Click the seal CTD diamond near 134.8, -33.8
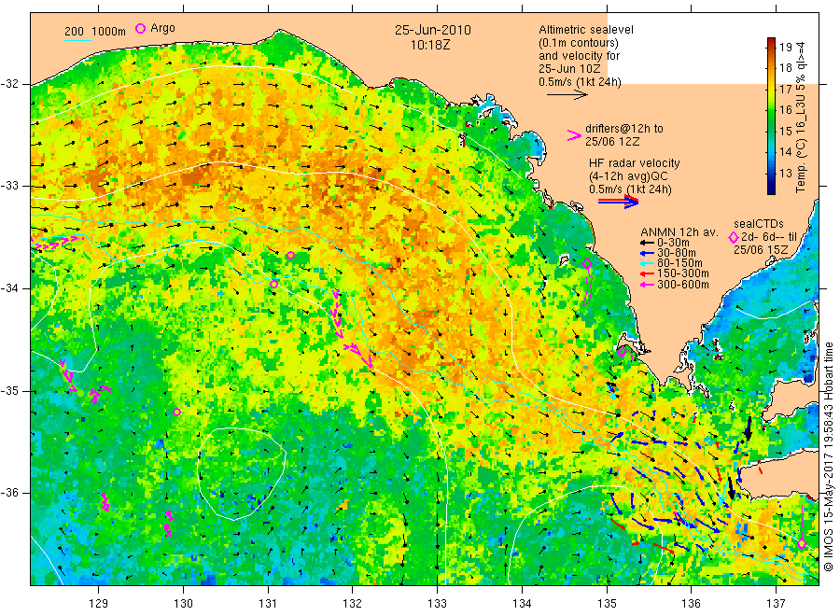 tap(587, 263)
